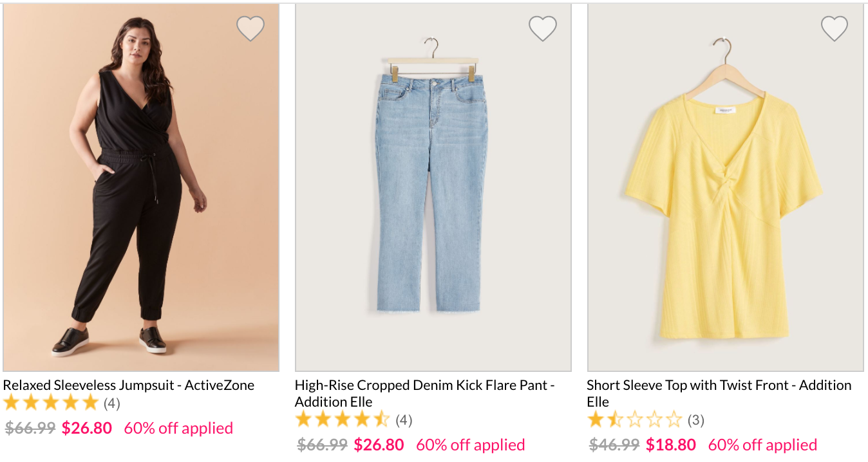The width and height of the screenshot is (868, 462).
Task: View the (3) reviews for Twist Front Top
Action: point(696,421)
